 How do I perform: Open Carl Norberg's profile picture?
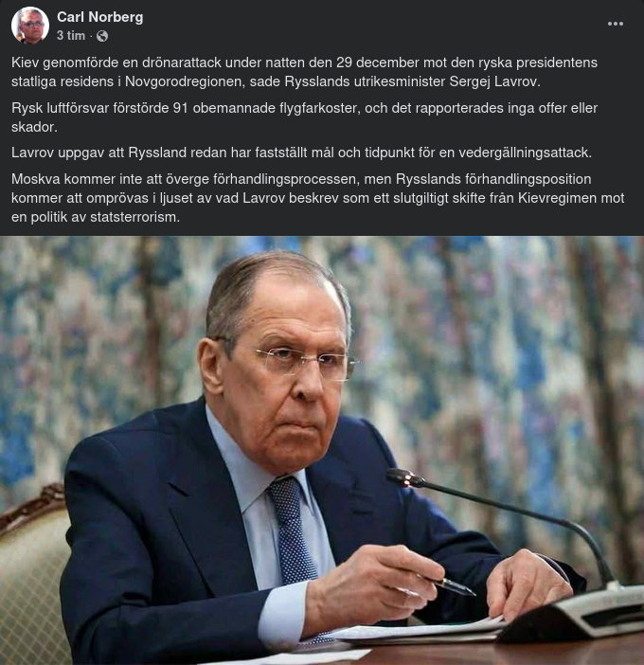click(x=30, y=25)
